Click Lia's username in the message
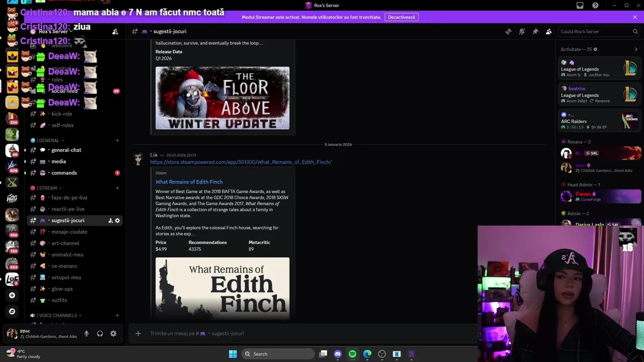Image resolution: width=644 pixels, height=362 pixels. [x=153, y=155]
